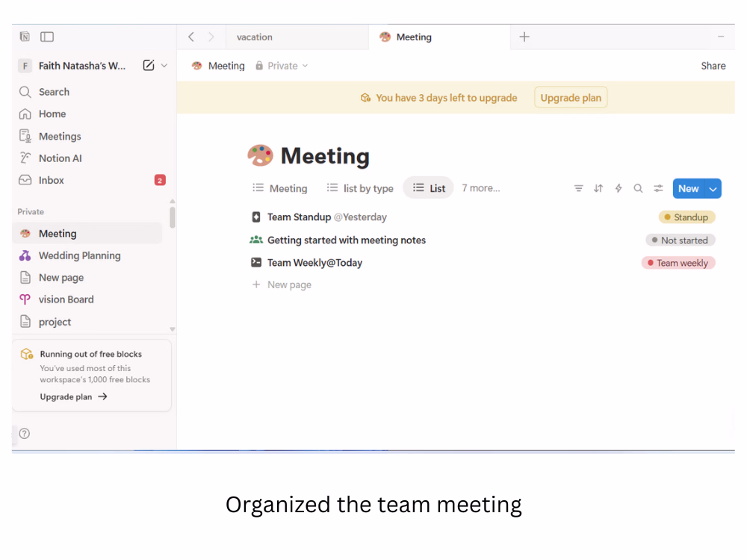Click the red Inbox notification badge
This screenshot has height=560, width=747.
(x=160, y=181)
